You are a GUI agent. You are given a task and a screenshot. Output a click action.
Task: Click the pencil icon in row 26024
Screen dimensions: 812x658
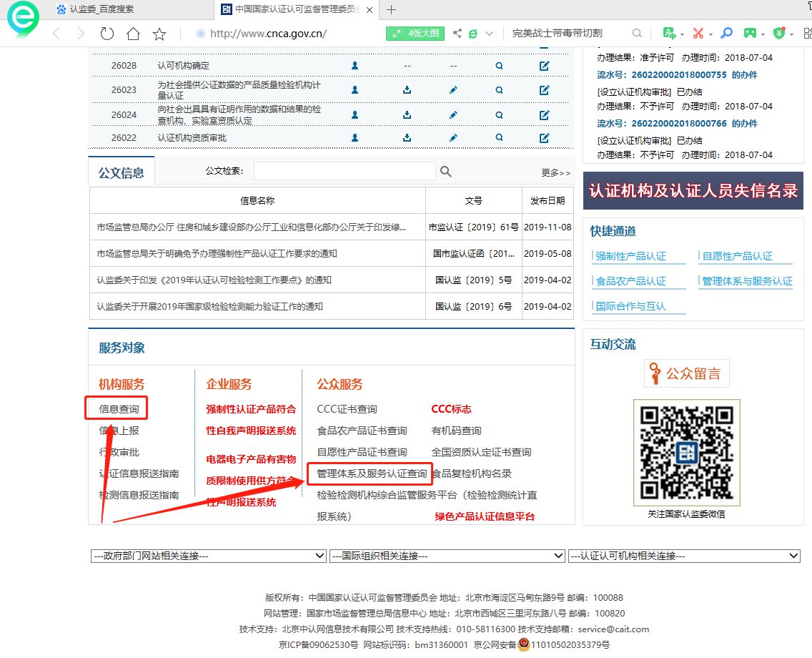tap(453, 114)
